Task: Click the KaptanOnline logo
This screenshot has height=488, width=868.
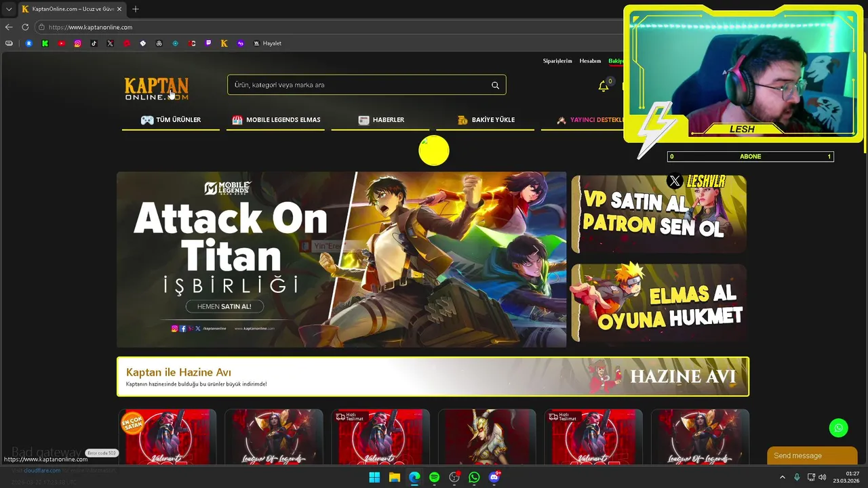Action: coord(157,89)
